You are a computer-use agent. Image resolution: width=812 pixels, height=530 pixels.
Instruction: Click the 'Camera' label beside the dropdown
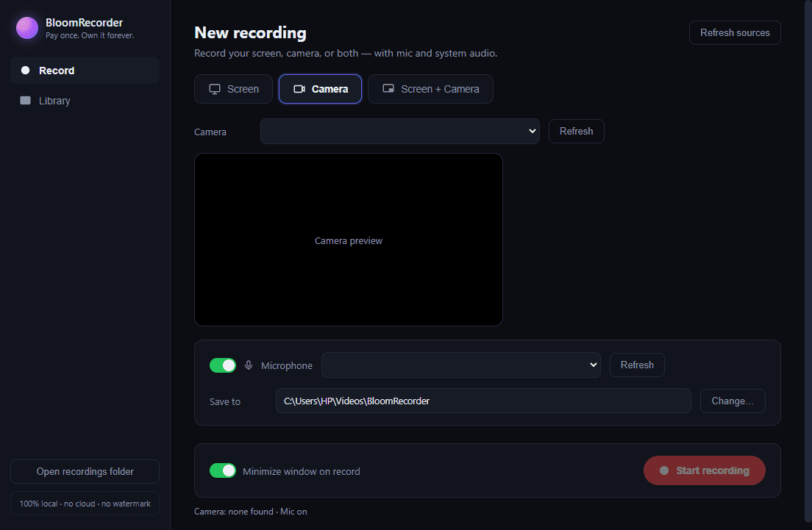click(210, 132)
